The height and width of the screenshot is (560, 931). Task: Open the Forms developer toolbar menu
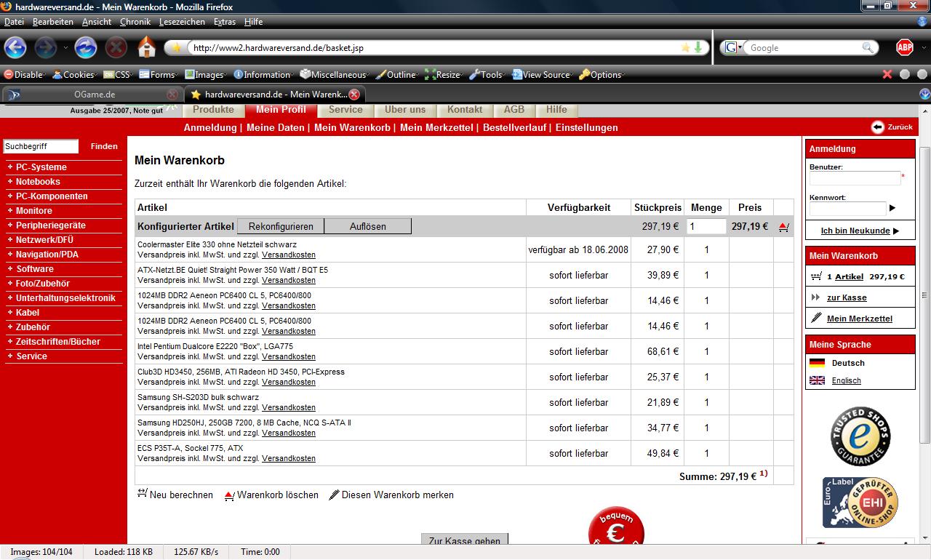158,74
